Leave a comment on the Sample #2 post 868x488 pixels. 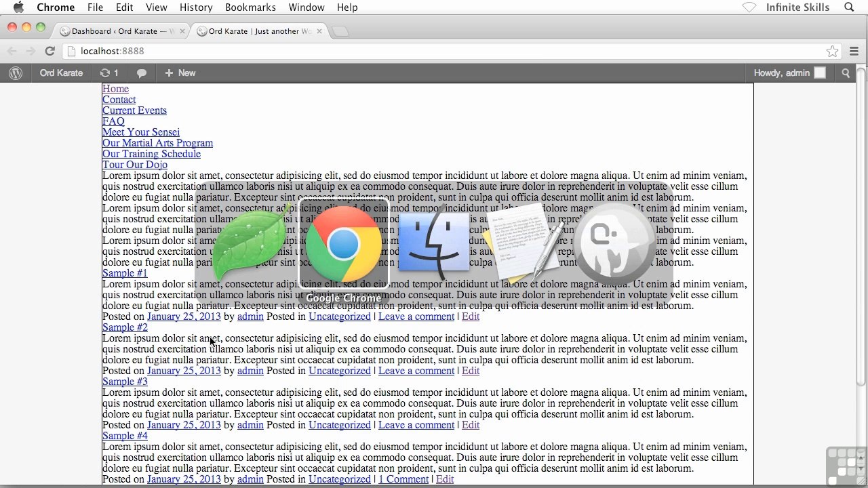416,371
